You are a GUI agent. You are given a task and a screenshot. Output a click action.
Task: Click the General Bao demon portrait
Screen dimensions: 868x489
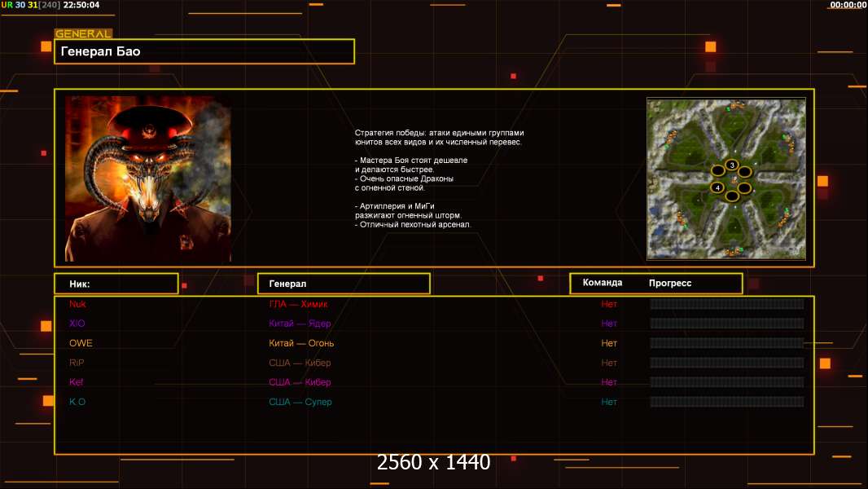click(x=147, y=179)
